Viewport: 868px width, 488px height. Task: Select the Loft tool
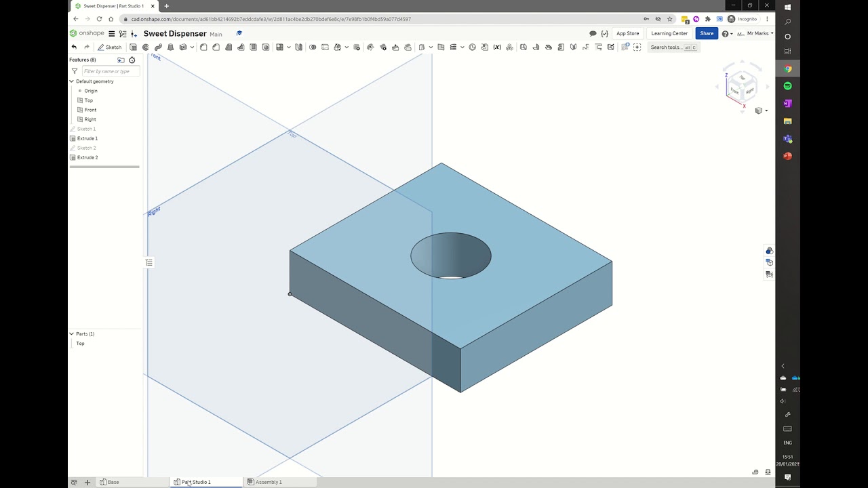point(170,47)
